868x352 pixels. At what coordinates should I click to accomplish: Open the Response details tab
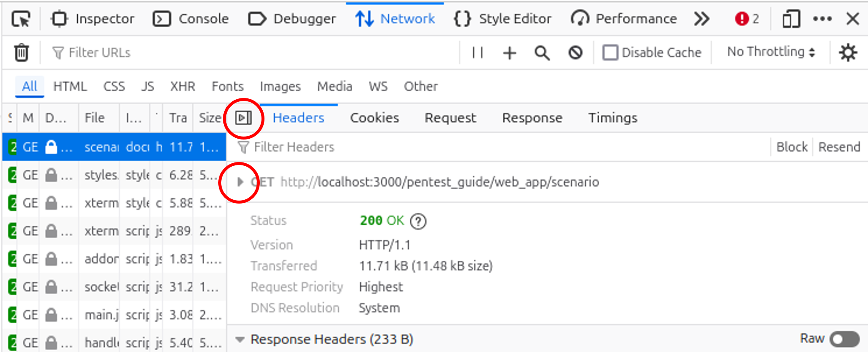(532, 118)
